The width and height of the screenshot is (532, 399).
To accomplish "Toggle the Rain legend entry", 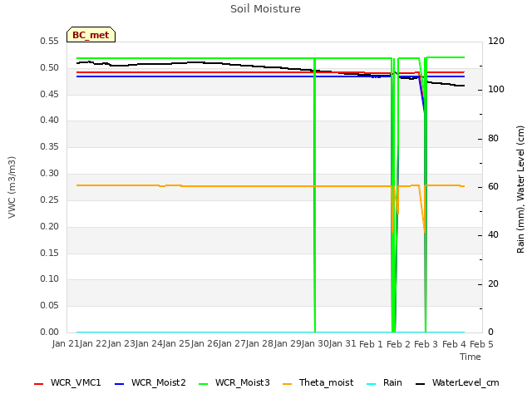I will [384, 382].
